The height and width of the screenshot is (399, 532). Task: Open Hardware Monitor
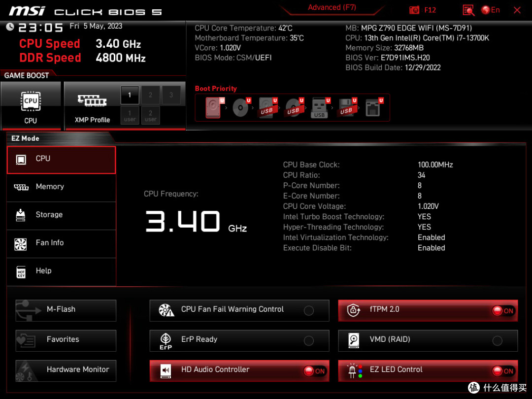click(66, 370)
